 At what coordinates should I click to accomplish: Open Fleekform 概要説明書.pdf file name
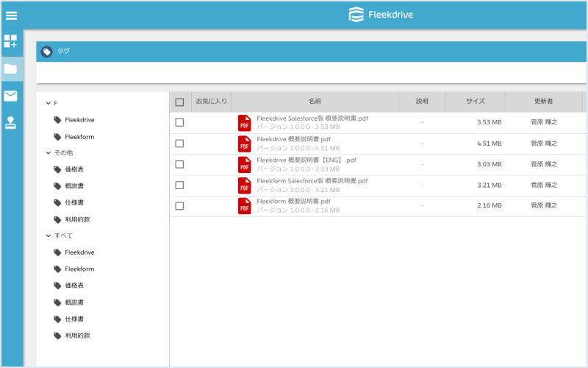coord(293,201)
